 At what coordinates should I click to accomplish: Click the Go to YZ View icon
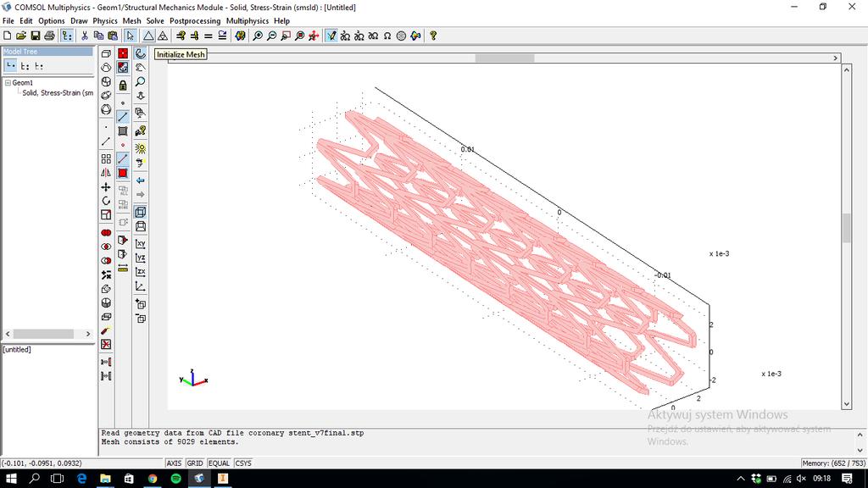[141, 258]
